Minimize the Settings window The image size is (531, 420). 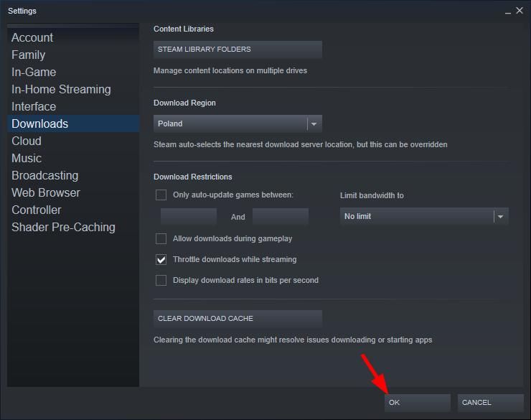[508, 11]
